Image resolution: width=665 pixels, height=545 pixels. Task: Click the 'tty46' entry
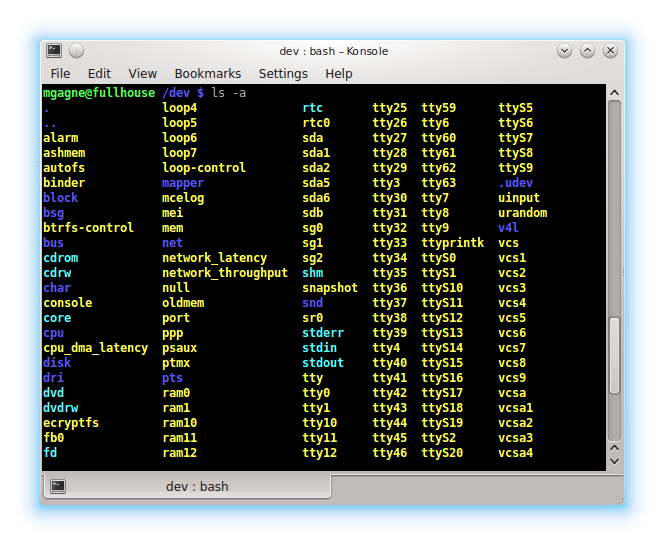click(389, 453)
